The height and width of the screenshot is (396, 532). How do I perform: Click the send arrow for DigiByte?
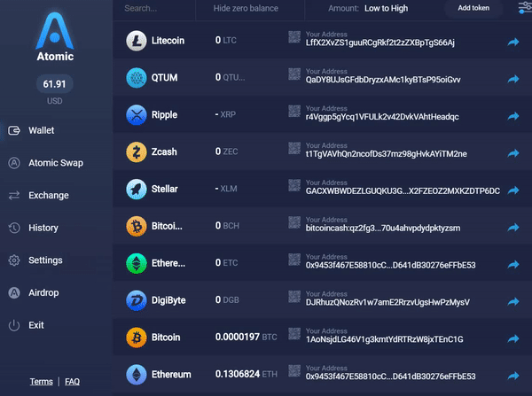click(513, 301)
